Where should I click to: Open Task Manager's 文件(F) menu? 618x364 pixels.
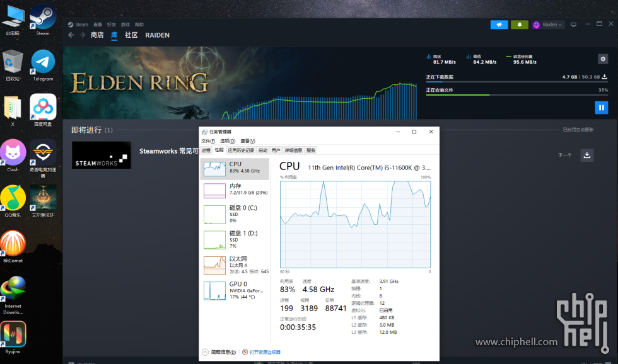(208, 141)
